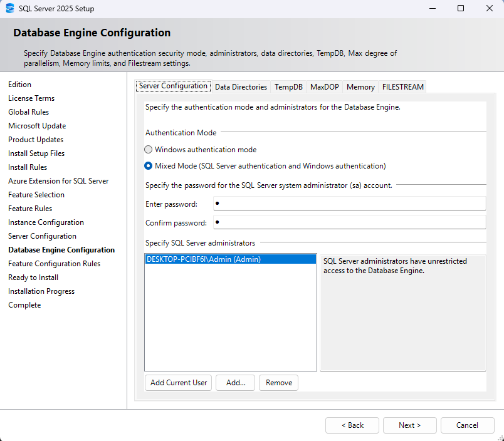Go back to the previous setup step
504x441 pixels.
click(352, 425)
